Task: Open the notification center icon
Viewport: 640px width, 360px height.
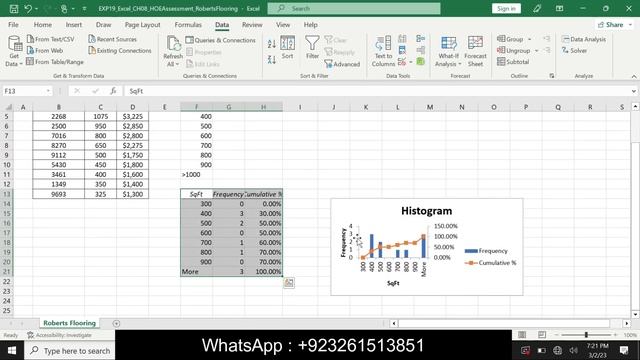Action: [x=624, y=350]
